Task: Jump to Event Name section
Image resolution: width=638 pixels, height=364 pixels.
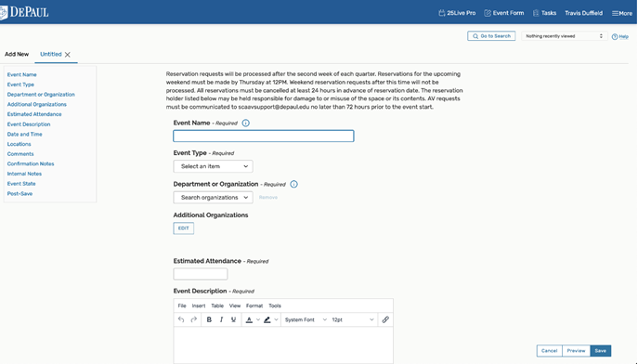Action: point(22,75)
